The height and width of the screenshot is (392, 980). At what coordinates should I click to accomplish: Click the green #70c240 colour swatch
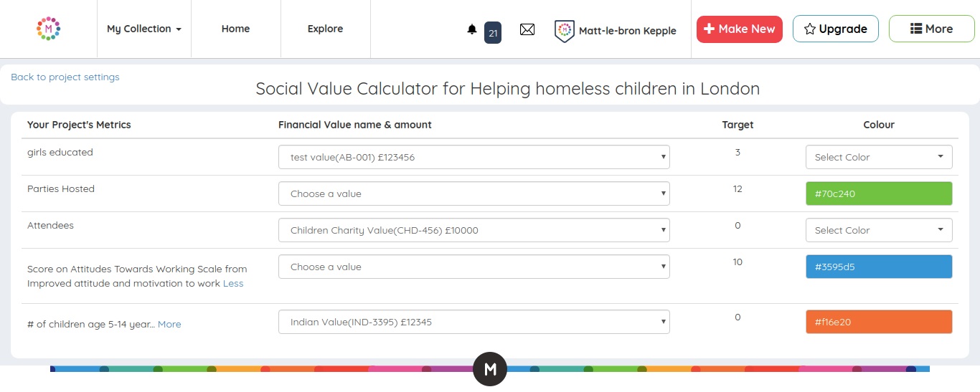(x=879, y=193)
